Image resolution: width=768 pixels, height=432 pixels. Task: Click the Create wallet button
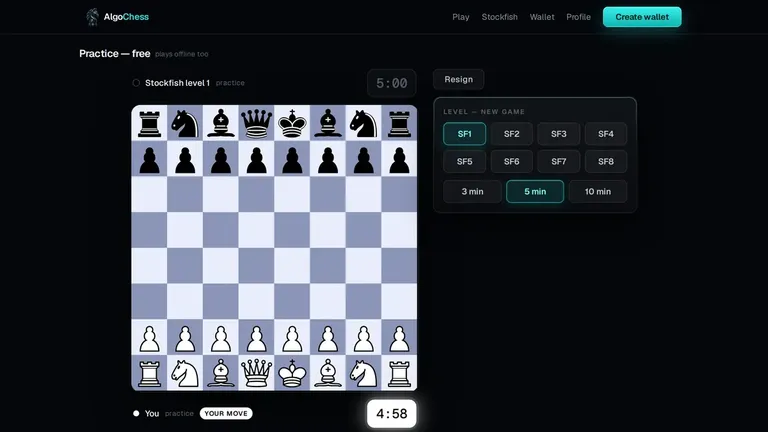(x=642, y=17)
